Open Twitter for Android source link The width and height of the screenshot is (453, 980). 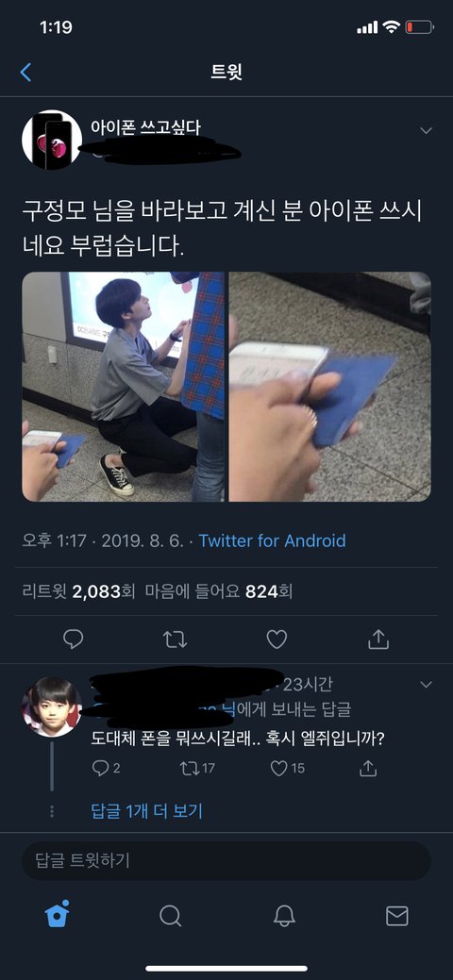272,540
